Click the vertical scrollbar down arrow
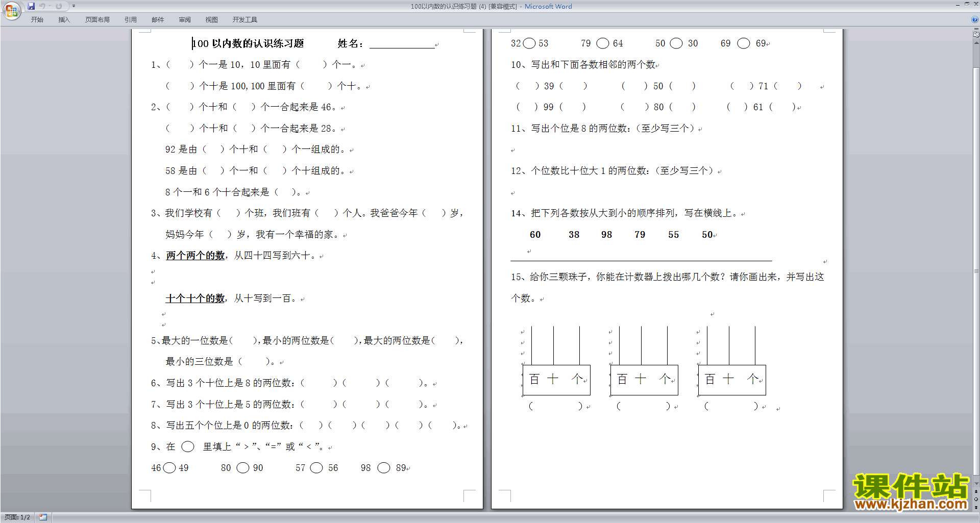The height and width of the screenshot is (523, 980). click(x=976, y=484)
